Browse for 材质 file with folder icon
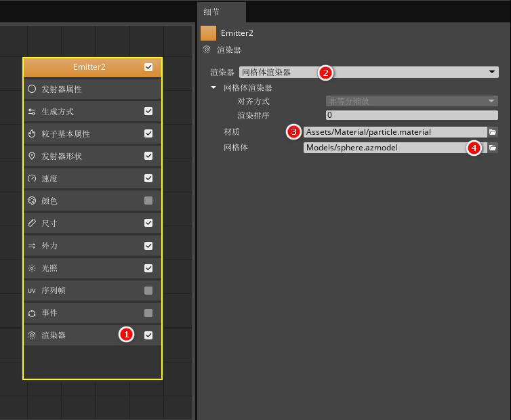511x420 pixels. tap(493, 132)
